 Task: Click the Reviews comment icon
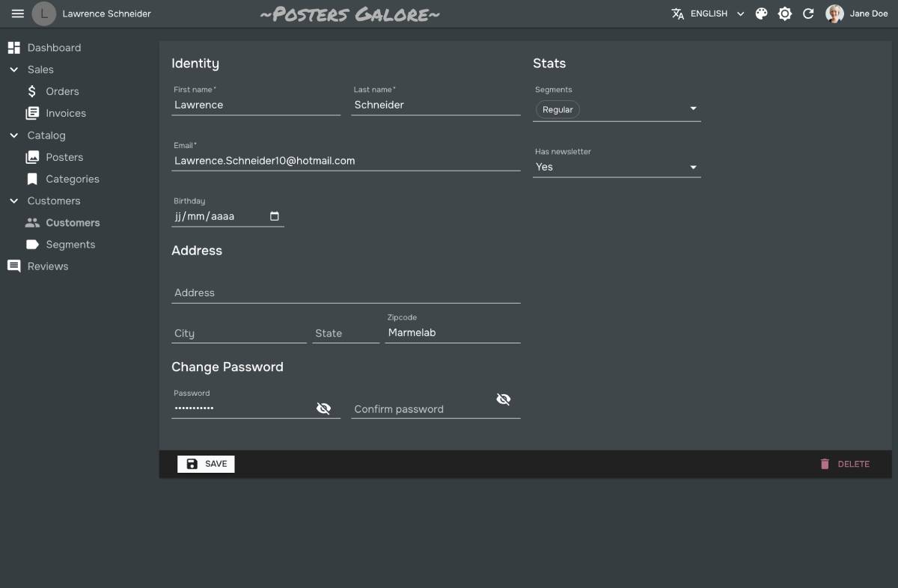13,266
